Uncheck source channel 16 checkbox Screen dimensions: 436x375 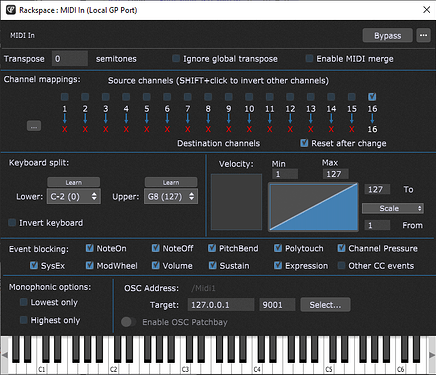(x=372, y=97)
